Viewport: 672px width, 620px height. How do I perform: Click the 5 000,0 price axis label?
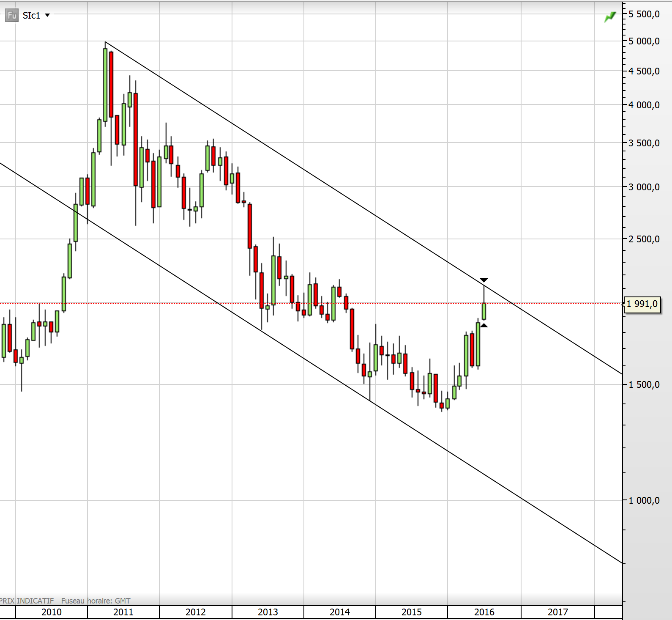644,41
